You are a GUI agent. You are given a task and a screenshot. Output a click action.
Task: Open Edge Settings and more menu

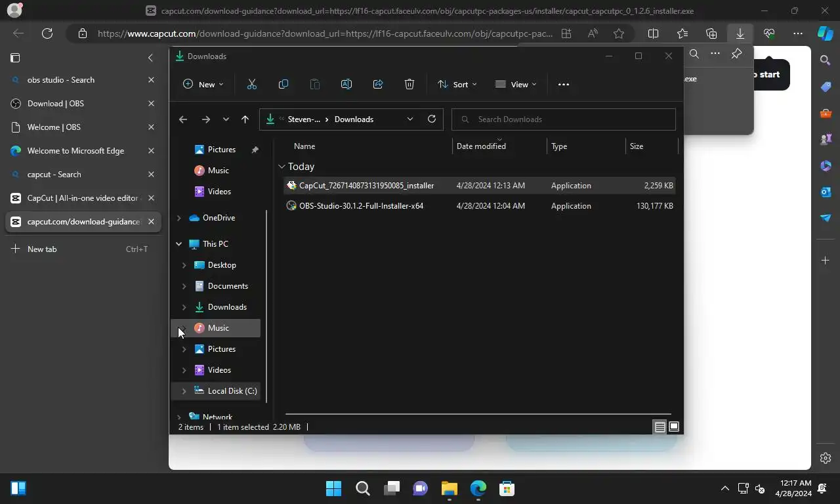798,33
